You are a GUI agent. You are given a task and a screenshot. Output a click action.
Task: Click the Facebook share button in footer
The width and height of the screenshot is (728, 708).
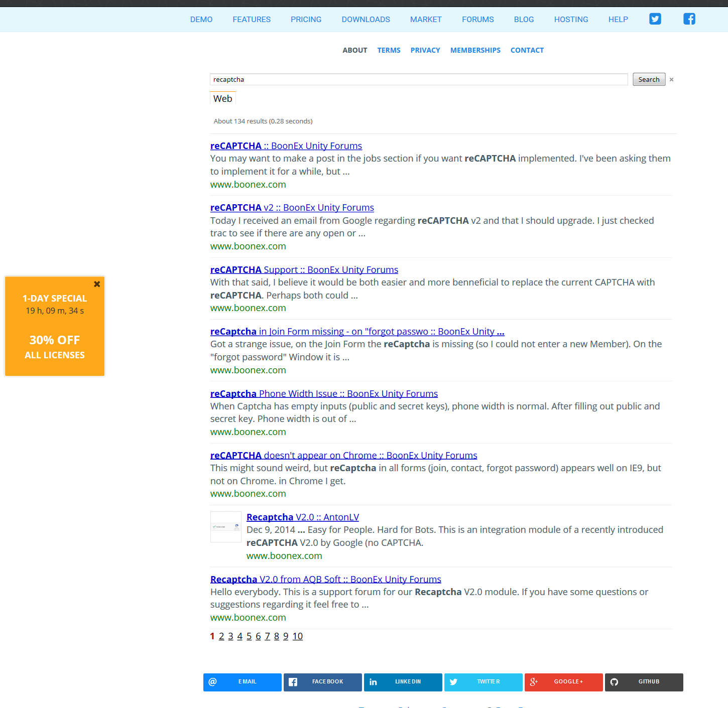point(322,682)
